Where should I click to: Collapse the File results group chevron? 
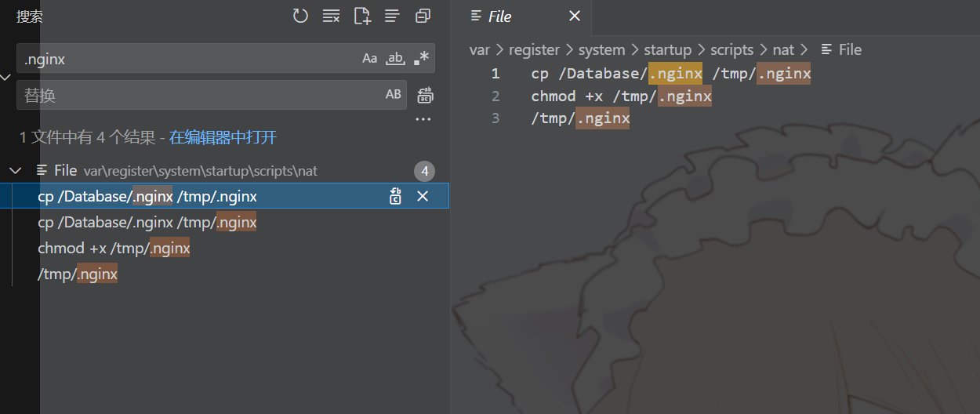click(15, 171)
